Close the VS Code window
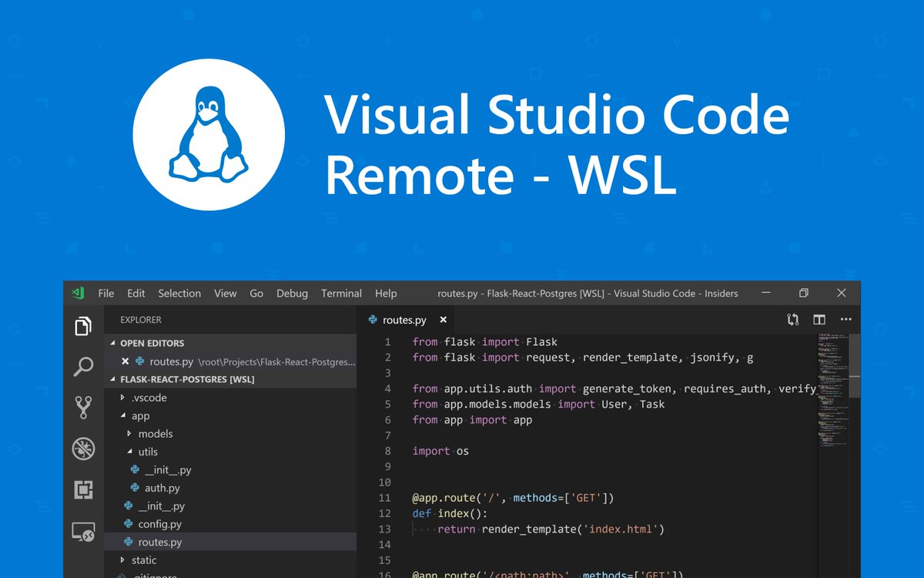 pyautogui.click(x=842, y=294)
